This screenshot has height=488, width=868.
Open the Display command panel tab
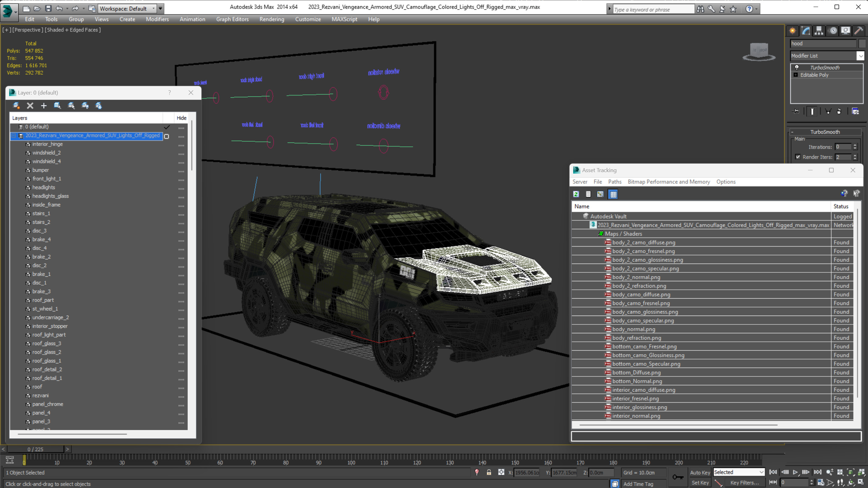point(845,31)
